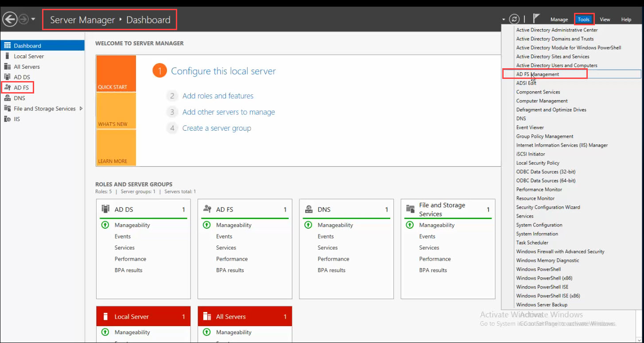The width and height of the screenshot is (644, 343).
Task: Select AD FS Management from Tools menu
Action: pyautogui.click(x=538, y=74)
